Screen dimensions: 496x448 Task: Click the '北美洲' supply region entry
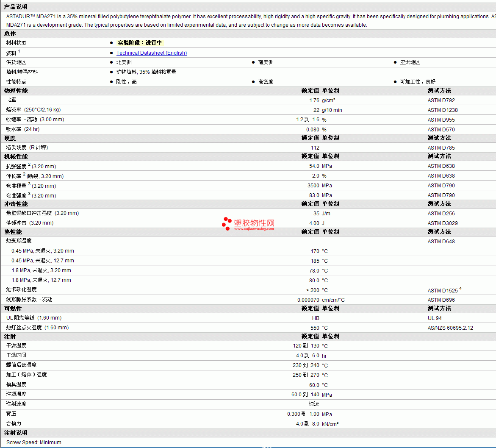tap(124, 62)
